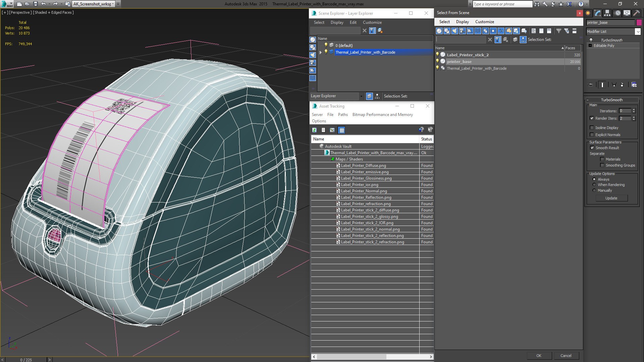Click the Configure Modifier Sets icon
Image resolution: width=644 pixels, height=362 pixels.
tap(634, 85)
